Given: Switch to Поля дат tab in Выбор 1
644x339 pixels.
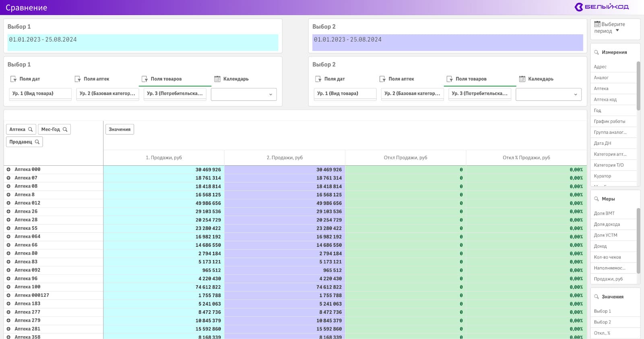Looking at the screenshot, I should (x=25, y=79).
